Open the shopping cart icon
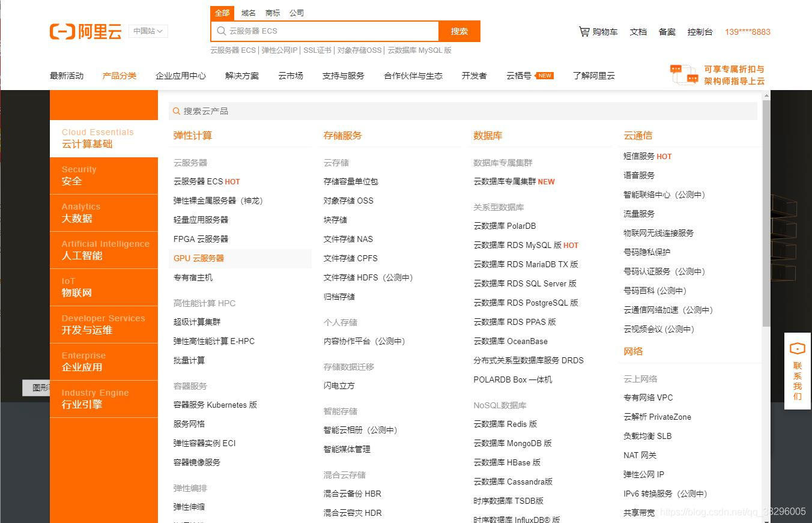The height and width of the screenshot is (523, 812). (x=584, y=31)
